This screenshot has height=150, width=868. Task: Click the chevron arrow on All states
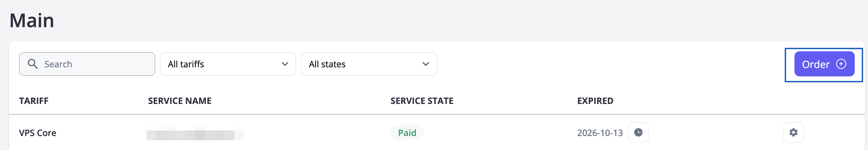[x=426, y=64]
